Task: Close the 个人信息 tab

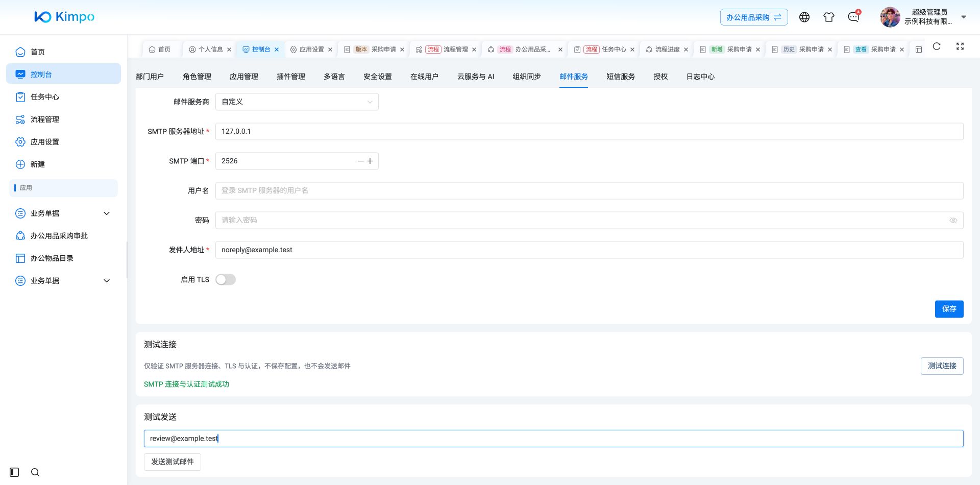Action: point(229,50)
